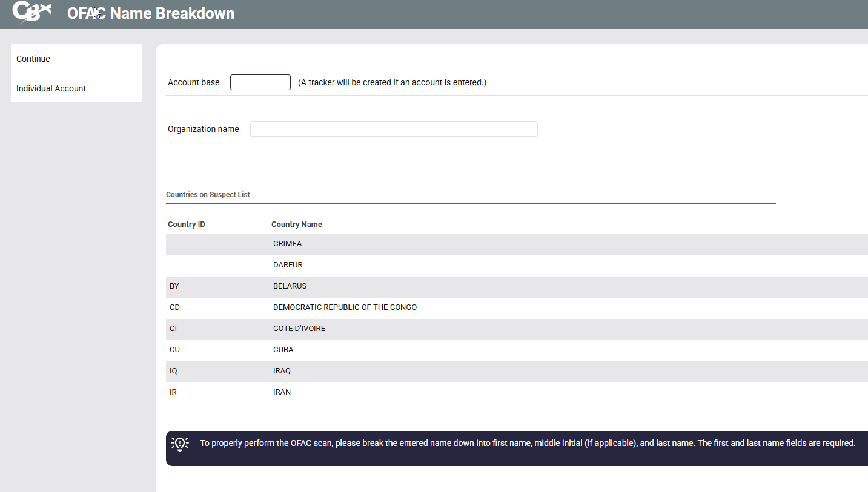Click the Country Name column header

click(296, 225)
